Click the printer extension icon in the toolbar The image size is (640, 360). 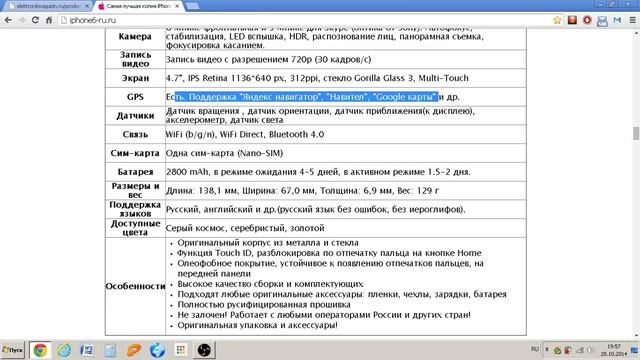(x=602, y=21)
